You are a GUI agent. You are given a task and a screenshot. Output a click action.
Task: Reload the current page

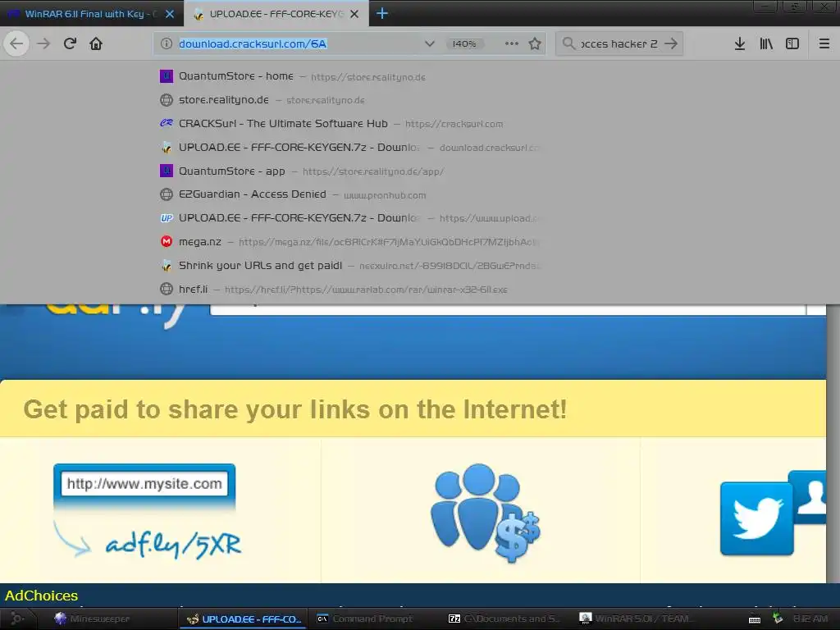coord(70,43)
